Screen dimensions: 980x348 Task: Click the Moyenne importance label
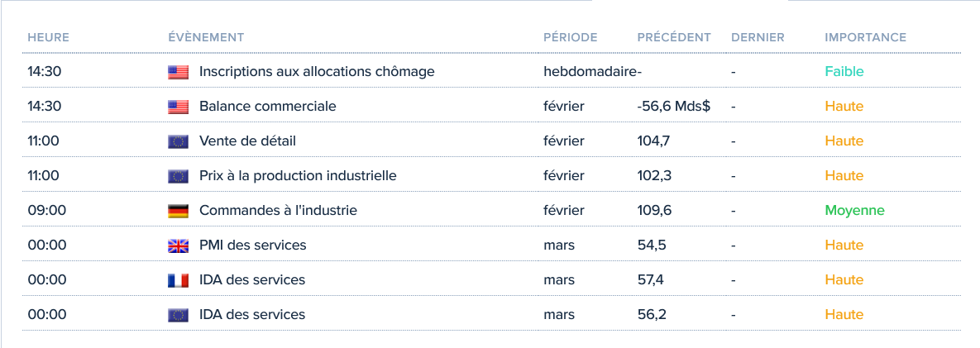(x=854, y=211)
